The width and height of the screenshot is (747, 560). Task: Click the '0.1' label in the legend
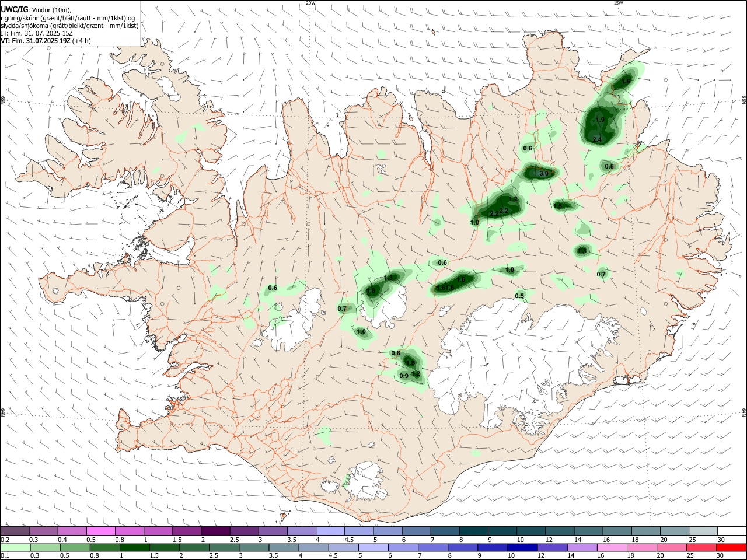pos(5,555)
